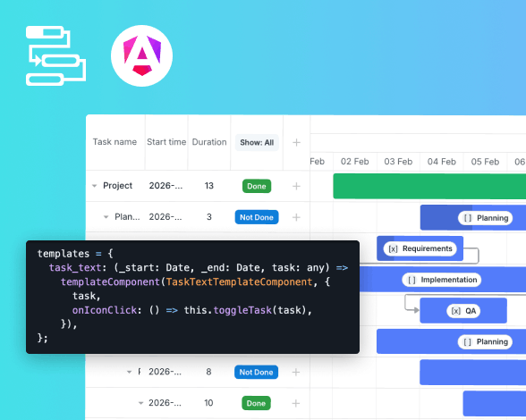Click the Implementation label pill
Viewport: 526px width, 420px height.
(442, 280)
